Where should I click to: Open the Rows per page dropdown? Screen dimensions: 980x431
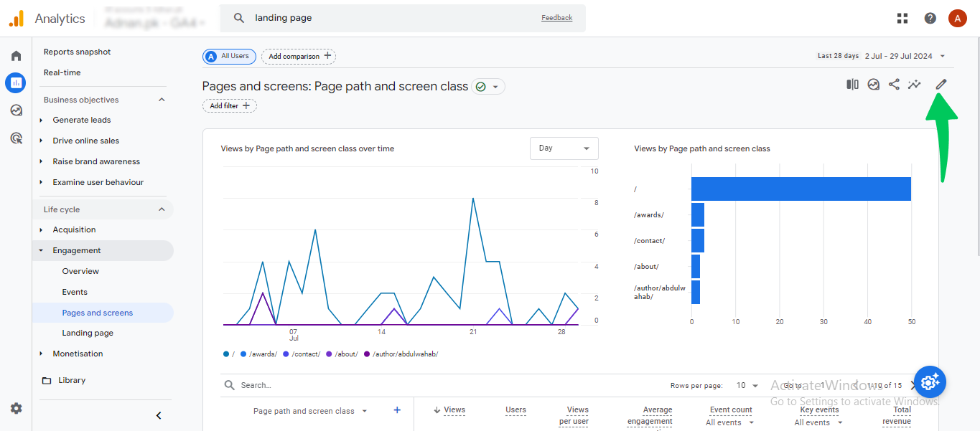(747, 385)
